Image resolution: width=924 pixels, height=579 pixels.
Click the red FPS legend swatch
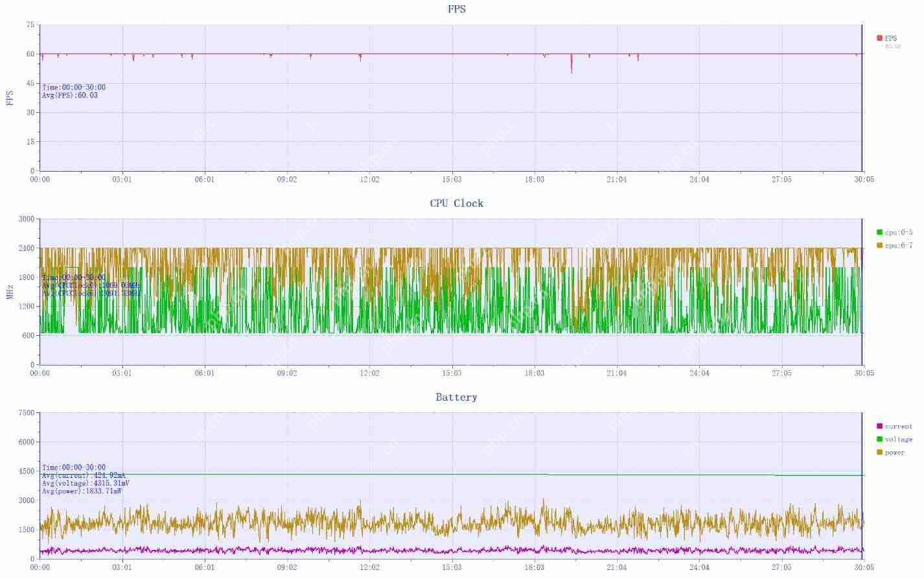(879, 38)
